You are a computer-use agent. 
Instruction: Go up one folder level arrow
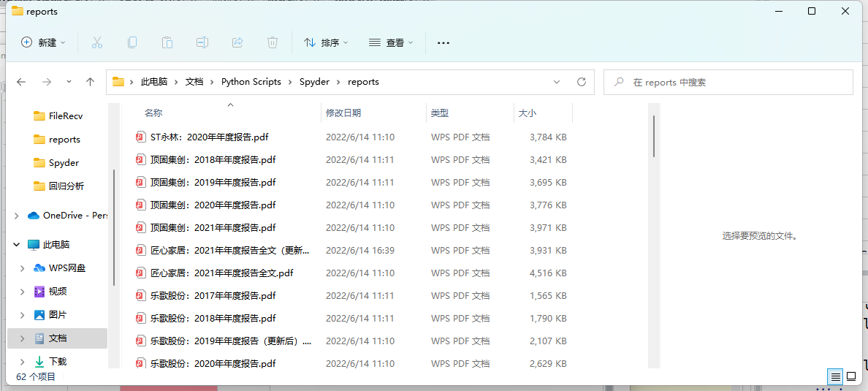pos(90,82)
